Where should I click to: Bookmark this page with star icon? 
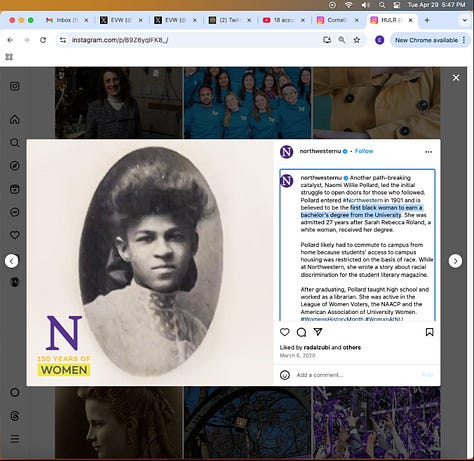(x=357, y=40)
